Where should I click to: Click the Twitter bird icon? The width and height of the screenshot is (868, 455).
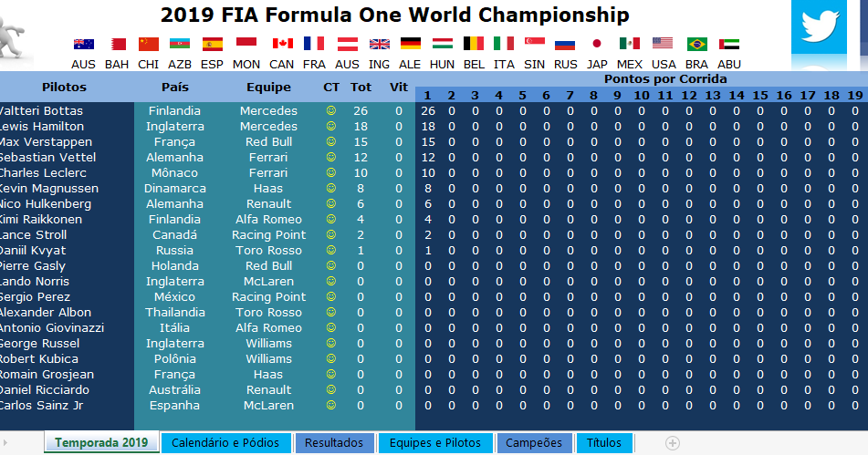point(820,26)
